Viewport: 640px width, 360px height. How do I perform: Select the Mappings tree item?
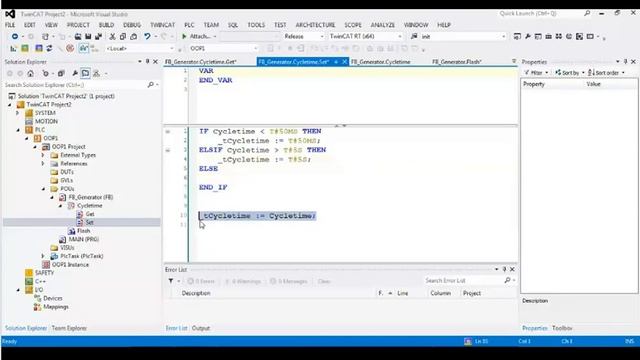56,307
